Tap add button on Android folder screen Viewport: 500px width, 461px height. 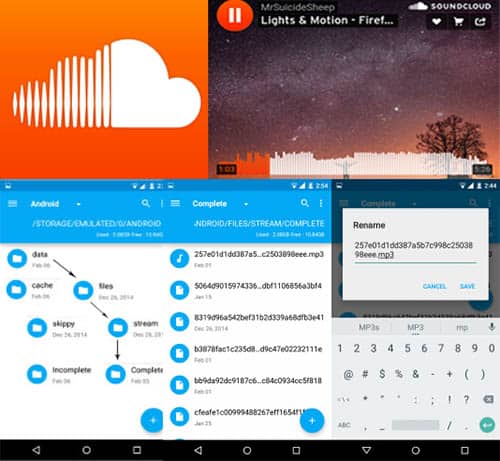[x=152, y=420]
